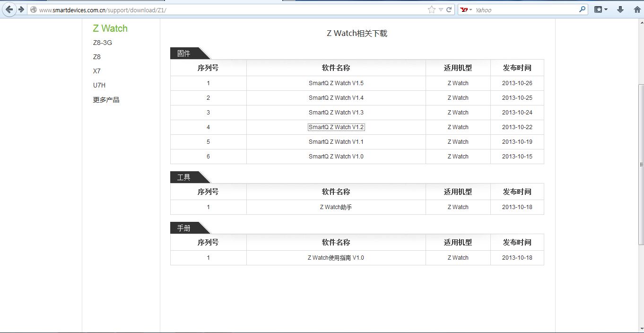Click serial number 6 in firmware table
Screen dimensions: 644x333
[208, 157]
